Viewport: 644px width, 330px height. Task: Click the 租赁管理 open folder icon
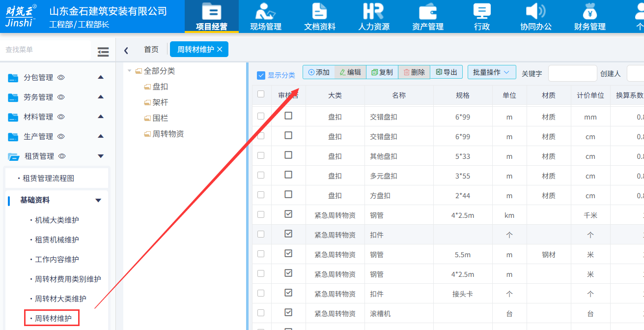(13, 156)
